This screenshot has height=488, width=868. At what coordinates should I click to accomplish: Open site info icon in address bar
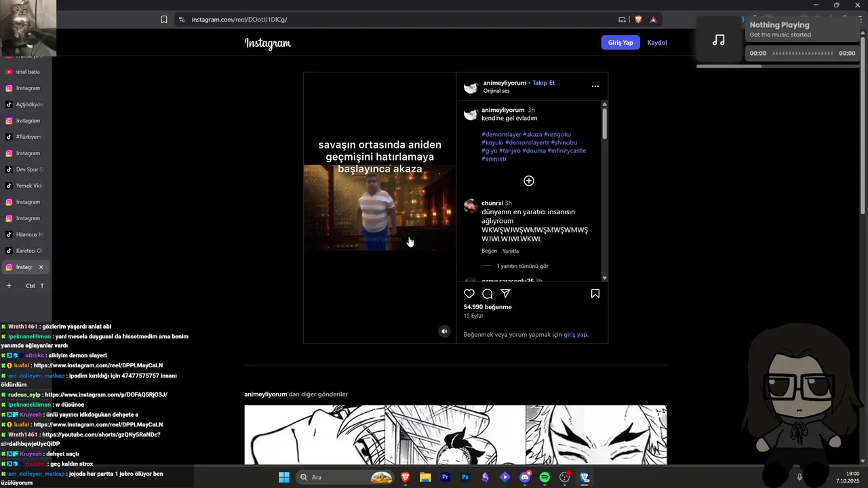[x=182, y=20]
